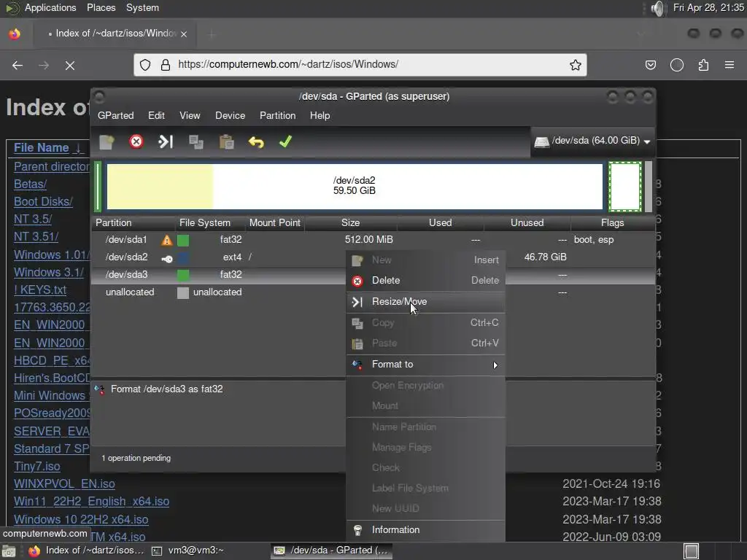This screenshot has height=560, width=747.
Task: Click the site padlock icon in URL bar
Action: [x=166, y=65]
